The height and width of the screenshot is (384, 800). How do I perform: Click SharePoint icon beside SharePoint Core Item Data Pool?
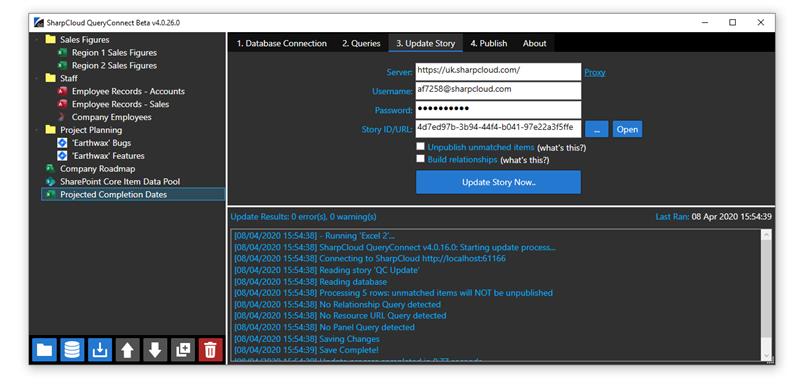pos(51,182)
